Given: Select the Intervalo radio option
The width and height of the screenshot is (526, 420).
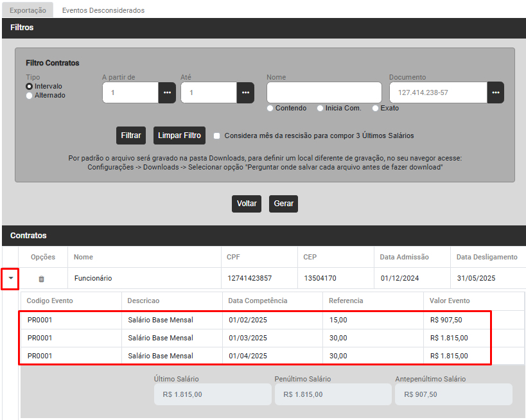Looking at the screenshot, I should coord(29,86).
